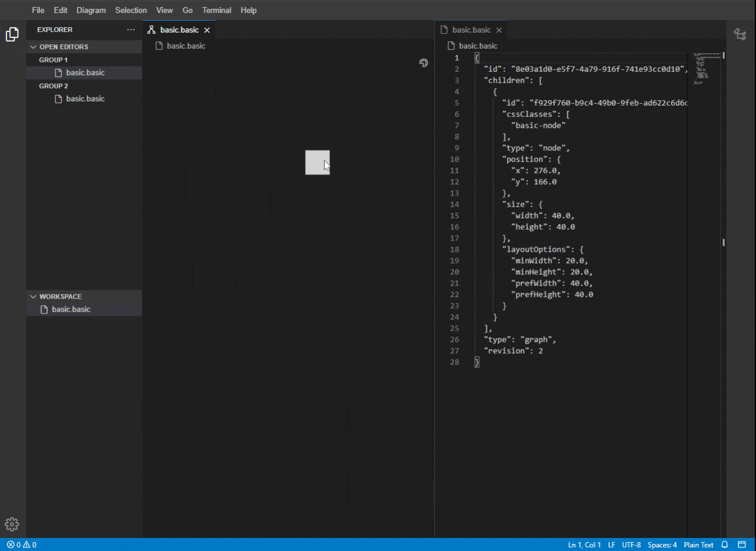Open the Go menu
The width and height of the screenshot is (756, 551).
[x=188, y=10]
